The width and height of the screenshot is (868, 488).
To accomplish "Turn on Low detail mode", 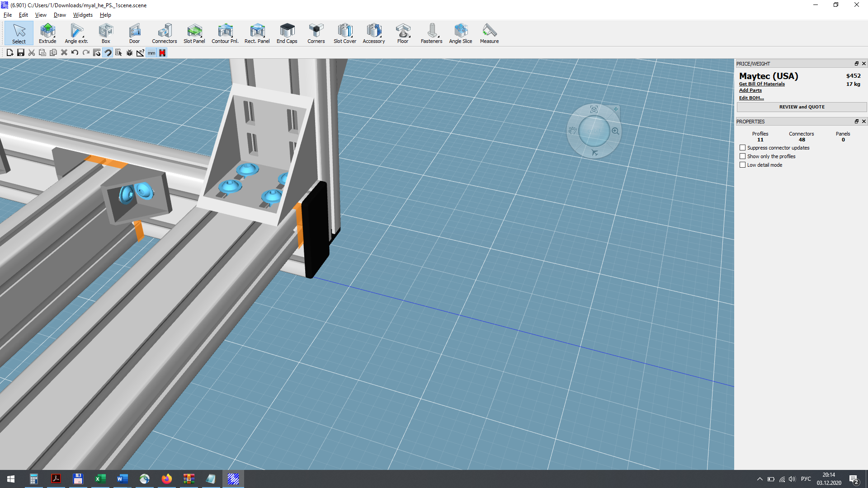I will (x=742, y=165).
